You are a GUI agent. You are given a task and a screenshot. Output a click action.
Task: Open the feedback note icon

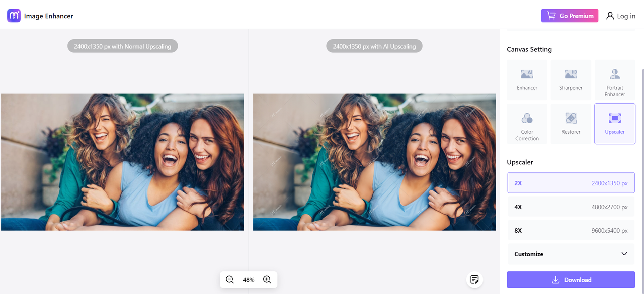click(x=474, y=280)
